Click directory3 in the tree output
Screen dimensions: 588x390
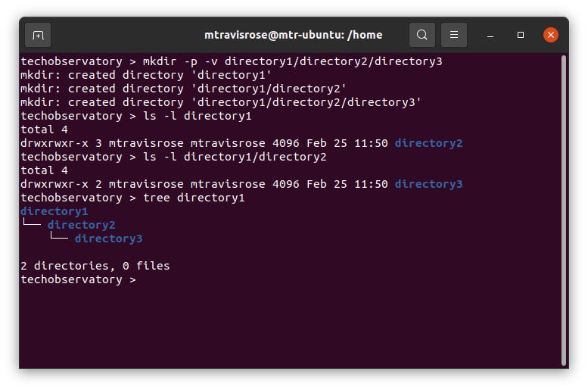[x=108, y=239]
